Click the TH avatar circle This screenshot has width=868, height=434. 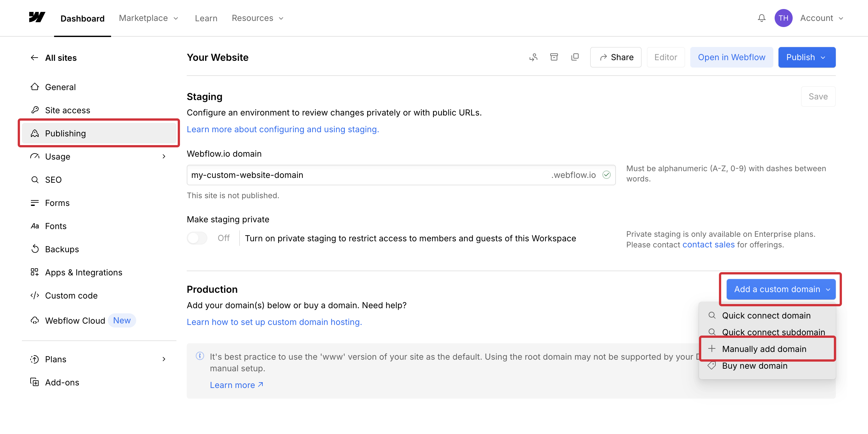[x=783, y=18]
